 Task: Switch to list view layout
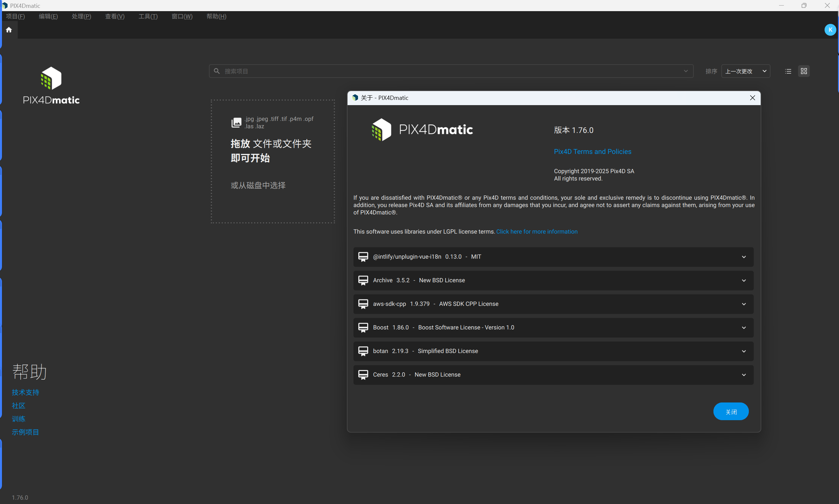pyautogui.click(x=788, y=71)
